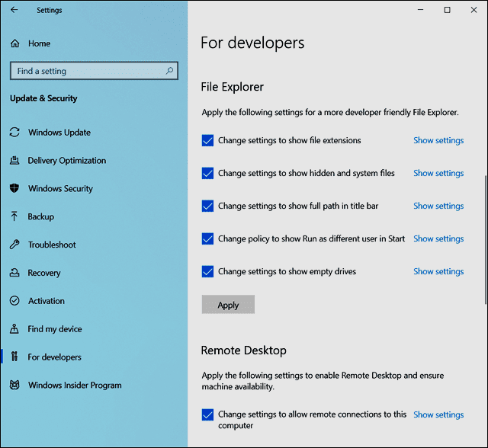Uncheck show hidden and system files checkbox
Image resolution: width=488 pixels, height=448 pixels.
click(207, 173)
